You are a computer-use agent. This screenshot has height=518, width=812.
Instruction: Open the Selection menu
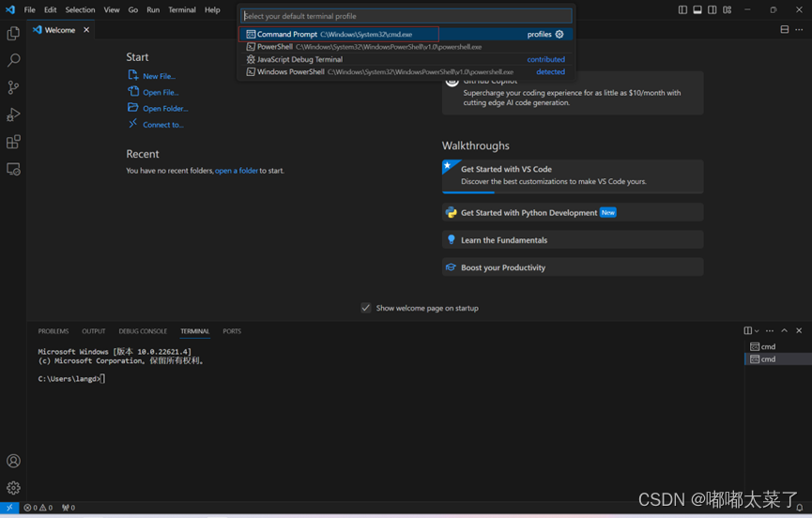(81, 9)
